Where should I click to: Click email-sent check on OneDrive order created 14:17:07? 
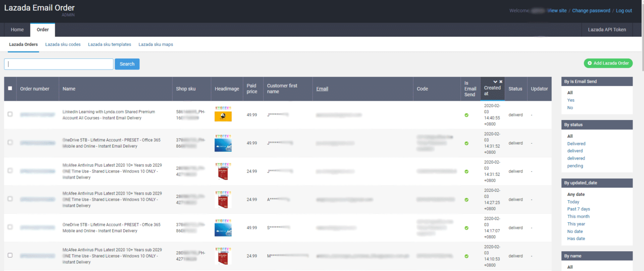(x=466, y=228)
